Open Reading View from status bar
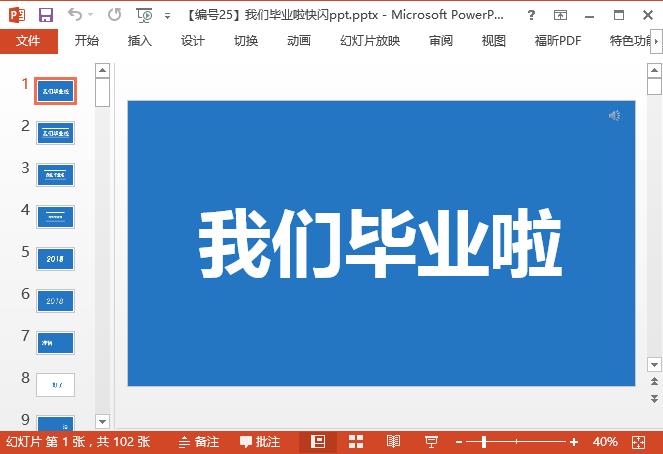Image resolution: width=663 pixels, height=454 pixels. [393, 441]
